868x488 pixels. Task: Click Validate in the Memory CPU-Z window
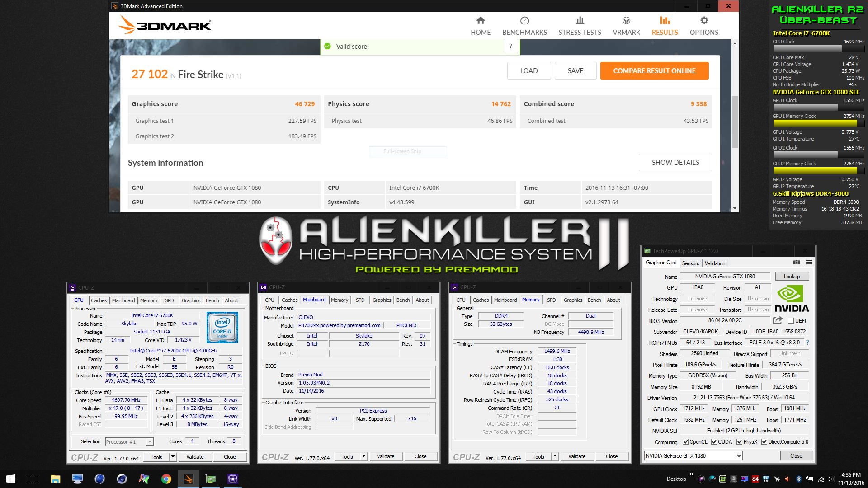pyautogui.click(x=577, y=456)
